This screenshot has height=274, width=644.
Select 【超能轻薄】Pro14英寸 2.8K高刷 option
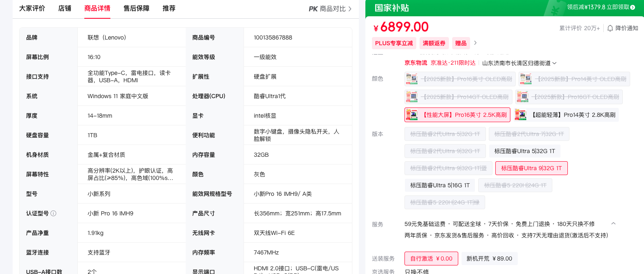pos(566,115)
